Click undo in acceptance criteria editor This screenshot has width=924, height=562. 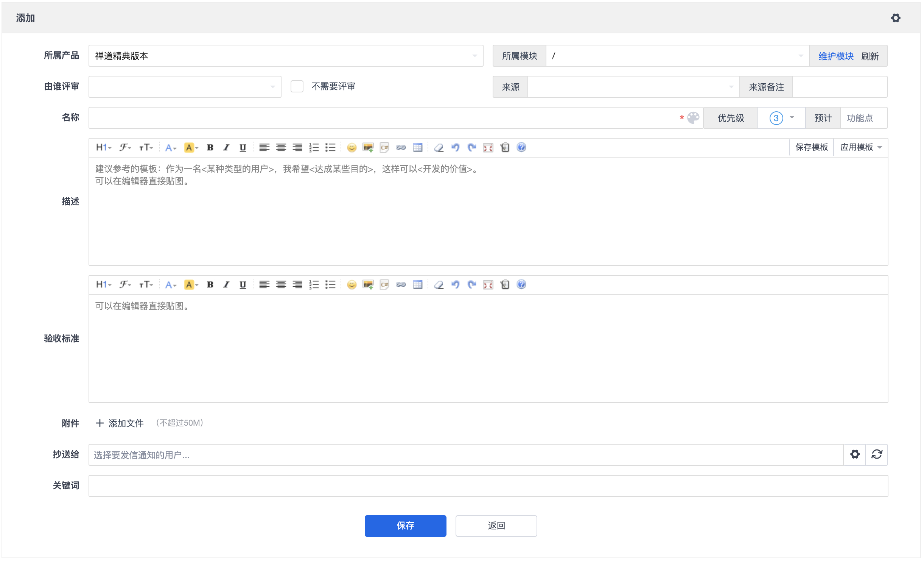coord(455,285)
